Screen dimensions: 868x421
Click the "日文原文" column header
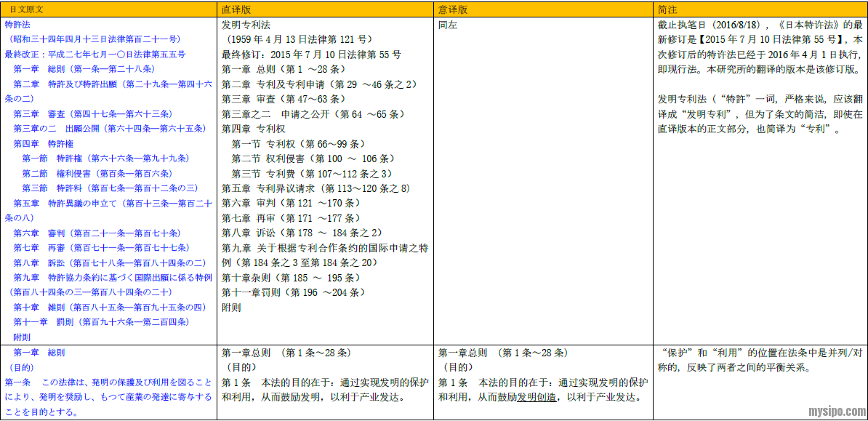20,9
